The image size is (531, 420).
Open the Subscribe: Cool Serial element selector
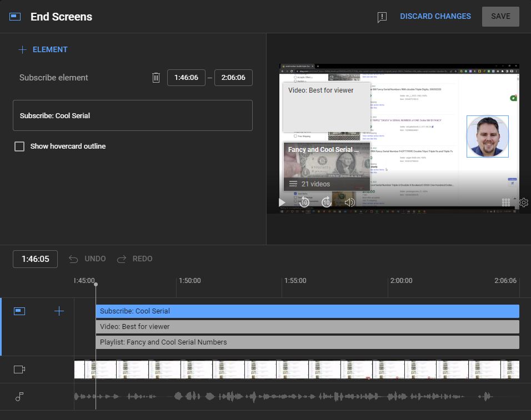pyautogui.click(x=133, y=115)
